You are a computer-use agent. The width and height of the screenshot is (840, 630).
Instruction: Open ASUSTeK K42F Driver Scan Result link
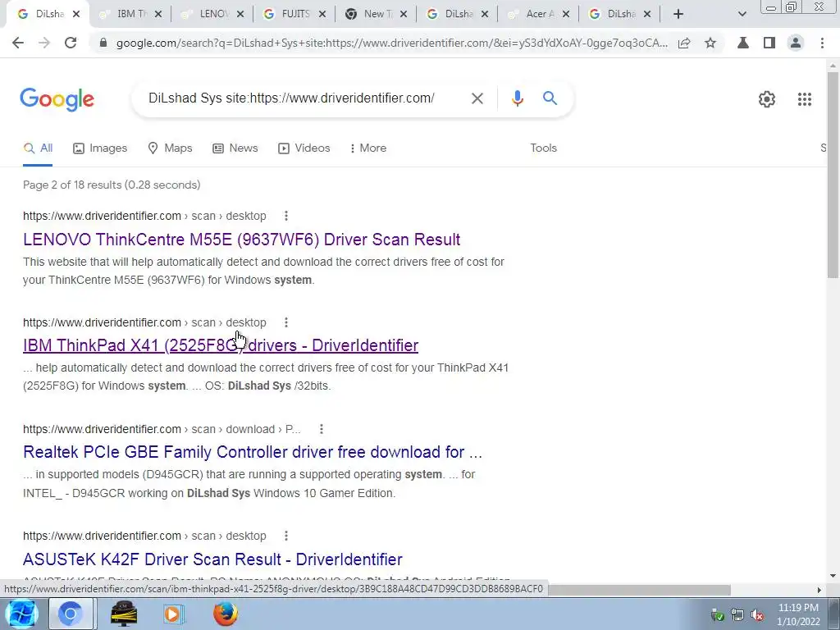(212, 559)
